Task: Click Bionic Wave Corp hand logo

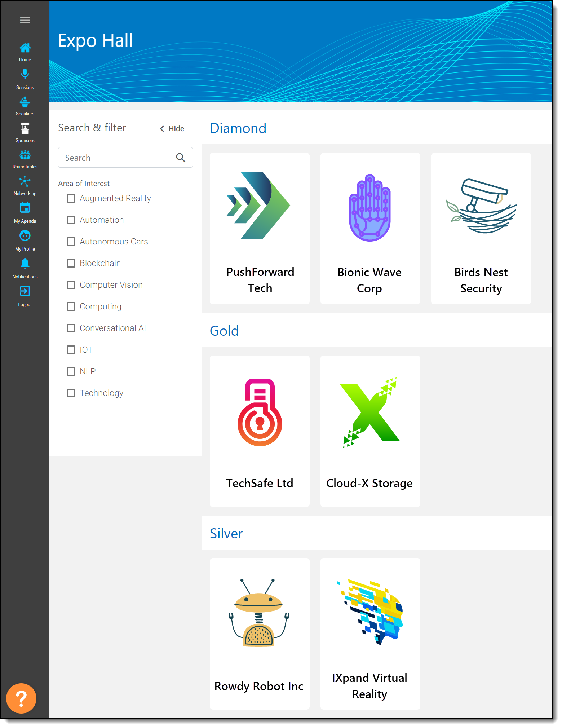Action: click(369, 208)
